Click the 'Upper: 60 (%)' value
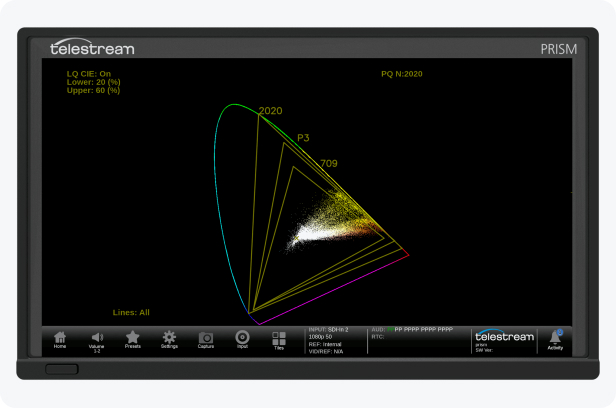The image size is (616, 408). tap(93, 90)
